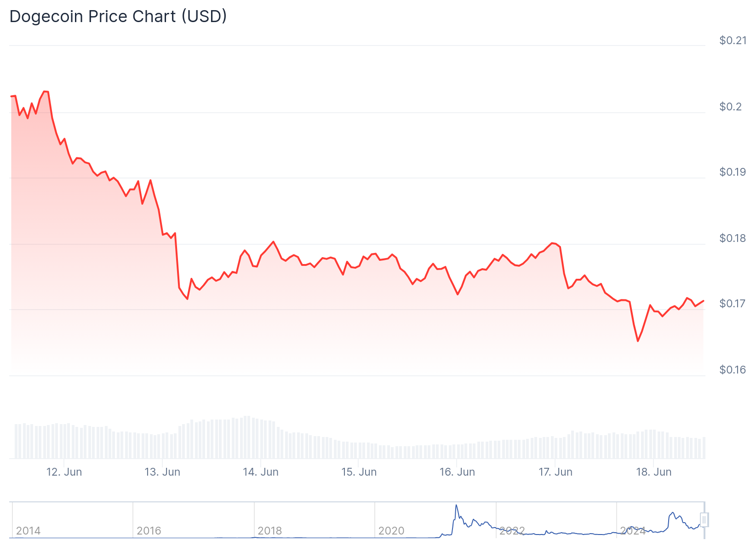Screen dimensions: 756x552
Task: Click the 2021 price peak in navigator
Action: click(456, 506)
